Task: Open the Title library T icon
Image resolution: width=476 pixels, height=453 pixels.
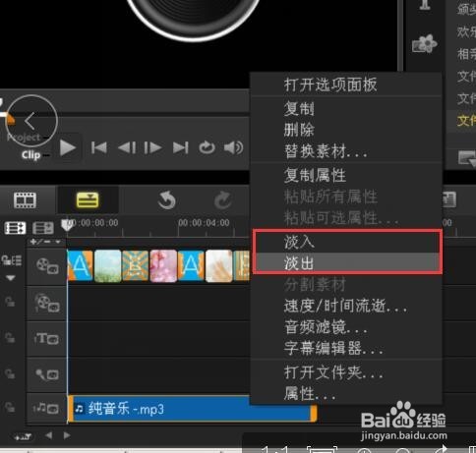Action: coord(425,5)
